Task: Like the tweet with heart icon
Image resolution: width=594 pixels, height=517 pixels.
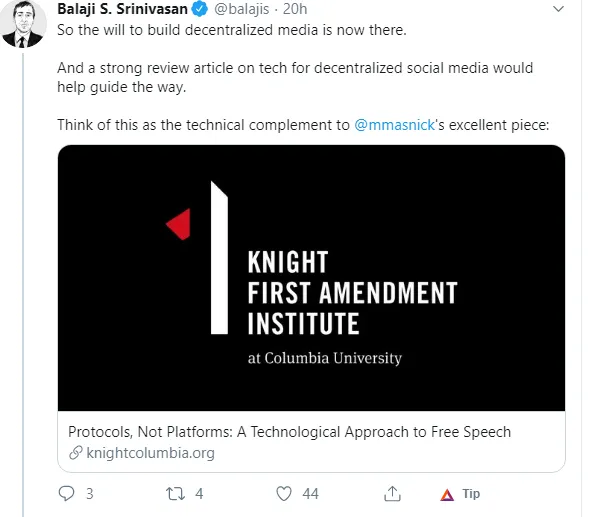Action: point(284,494)
